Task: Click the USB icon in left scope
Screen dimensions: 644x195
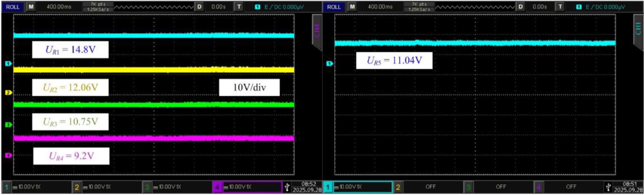Action: [x=287, y=187]
